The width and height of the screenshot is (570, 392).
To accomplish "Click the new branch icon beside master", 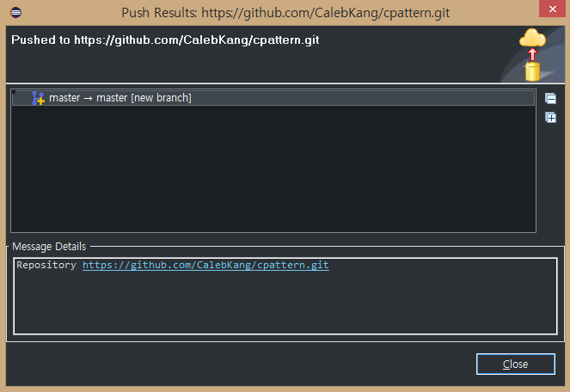I will (38, 98).
